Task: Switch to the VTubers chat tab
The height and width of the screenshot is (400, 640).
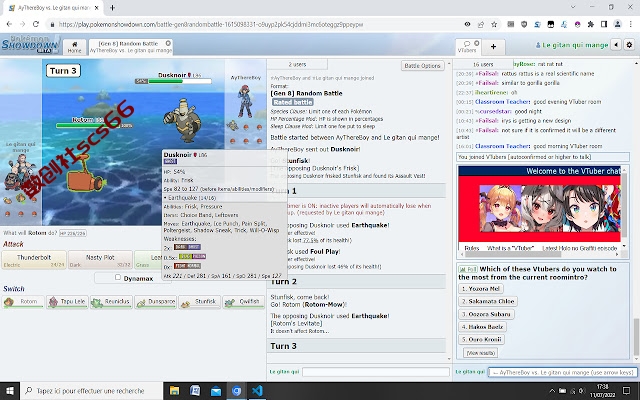Action: pos(467,47)
